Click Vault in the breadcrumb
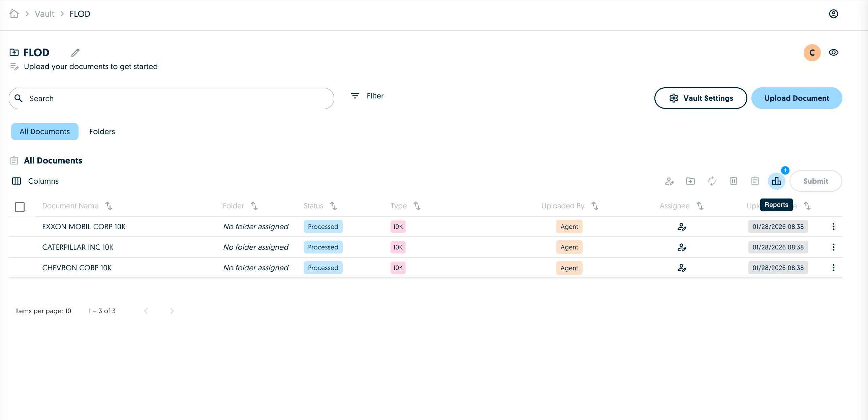The image size is (868, 420). [44, 14]
